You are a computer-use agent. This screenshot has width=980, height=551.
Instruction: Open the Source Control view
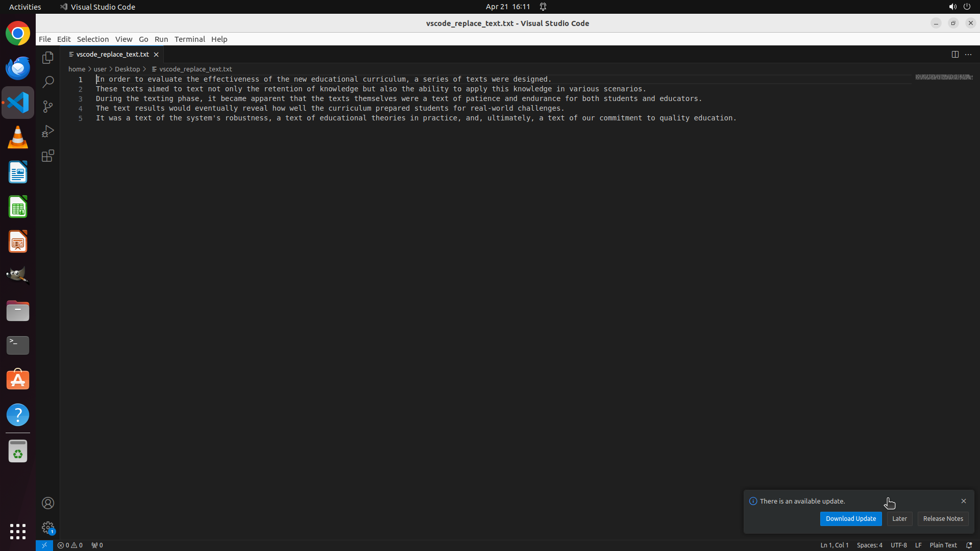[48, 107]
